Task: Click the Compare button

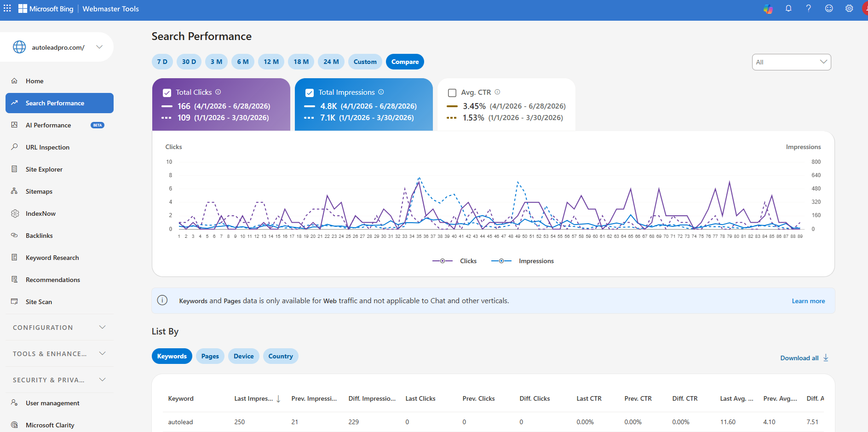Action: click(405, 62)
